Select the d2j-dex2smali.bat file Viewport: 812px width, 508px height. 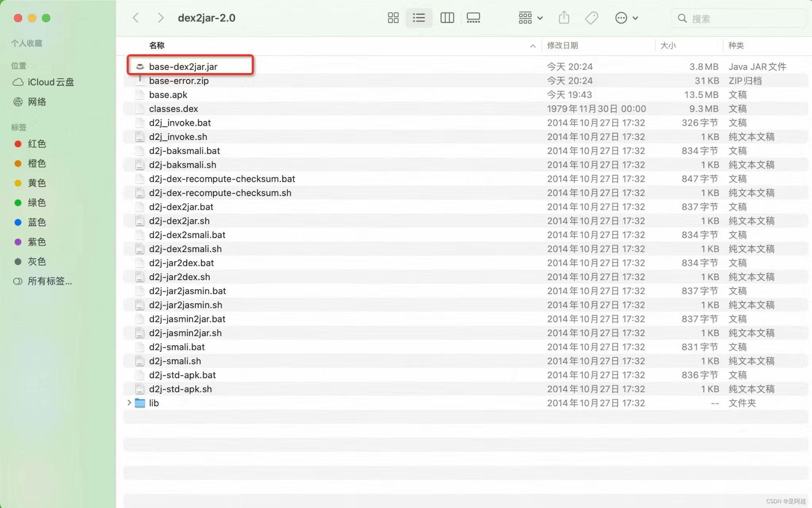[x=187, y=235]
